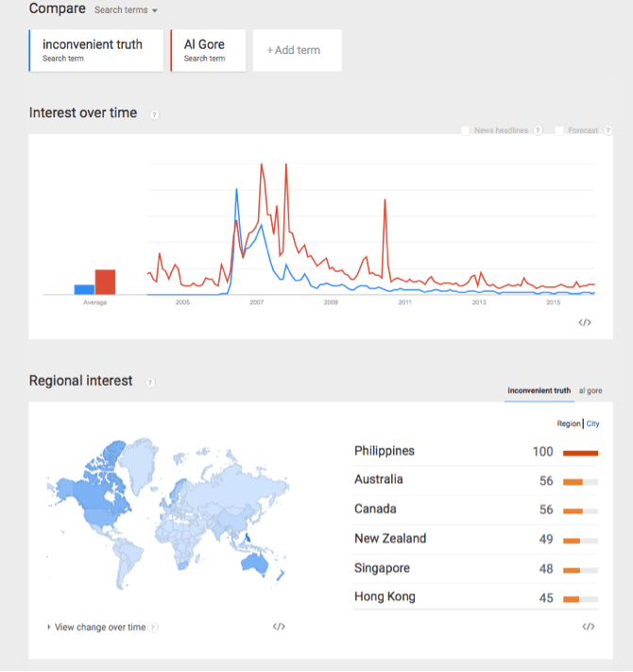Click Australia on the world map
This screenshot has width=633, height=672.
coord(255,562)
